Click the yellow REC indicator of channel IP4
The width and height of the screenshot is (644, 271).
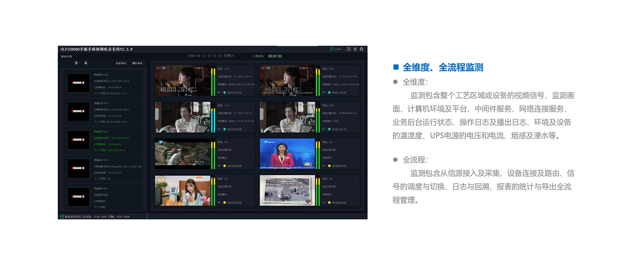(329, 203)
